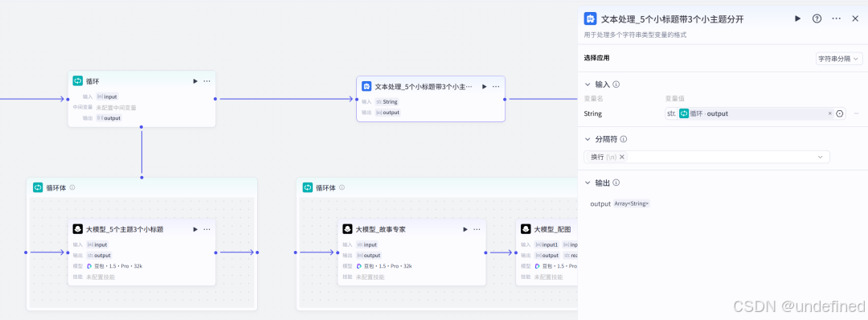Run the 循环 node with its play icon
The image size is (868, 320).
tap(194, 81)
